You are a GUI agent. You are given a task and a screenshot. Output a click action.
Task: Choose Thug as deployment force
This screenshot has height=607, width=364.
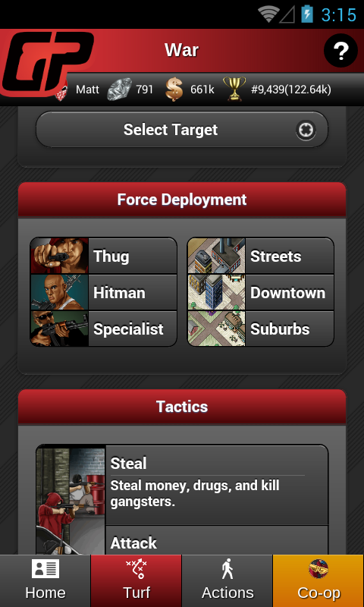[x=104, y=256]
